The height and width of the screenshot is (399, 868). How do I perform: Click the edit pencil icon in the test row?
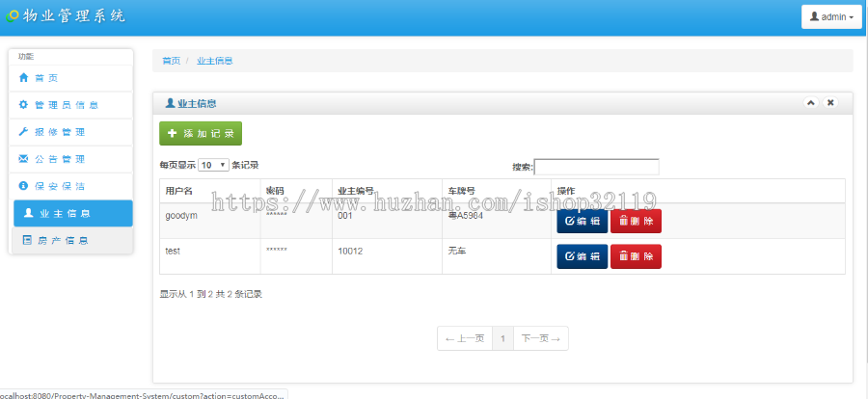569,256
